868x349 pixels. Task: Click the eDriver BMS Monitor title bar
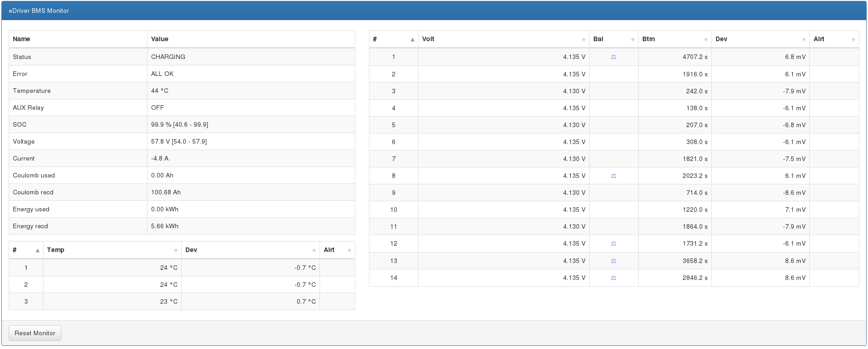click(434, 11)
